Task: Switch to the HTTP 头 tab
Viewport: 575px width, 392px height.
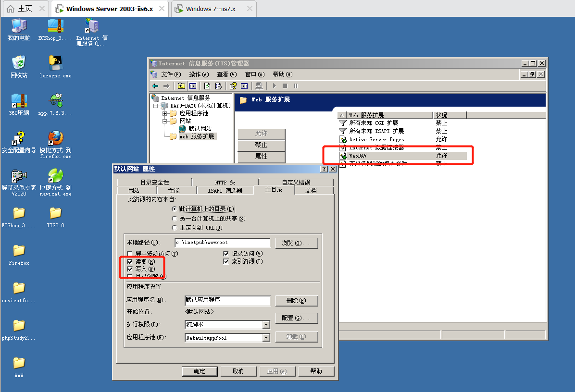Action: point(225,182)
